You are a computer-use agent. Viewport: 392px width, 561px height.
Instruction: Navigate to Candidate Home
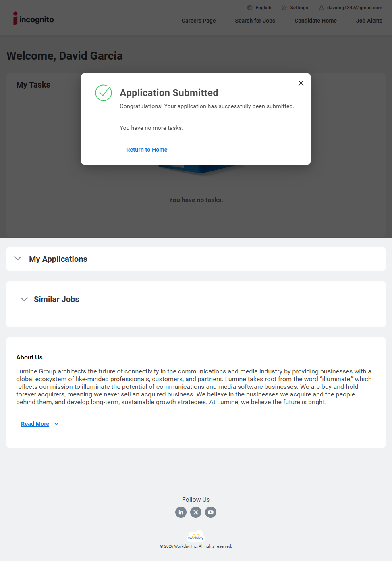pyautogui.click(x=315, y=21)
